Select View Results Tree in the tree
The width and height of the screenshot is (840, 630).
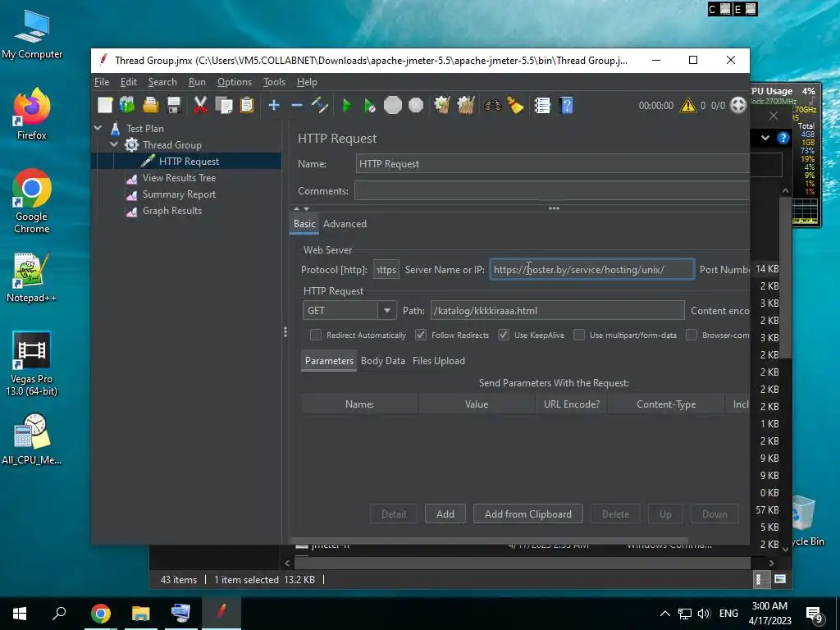[x=179, y=178]
